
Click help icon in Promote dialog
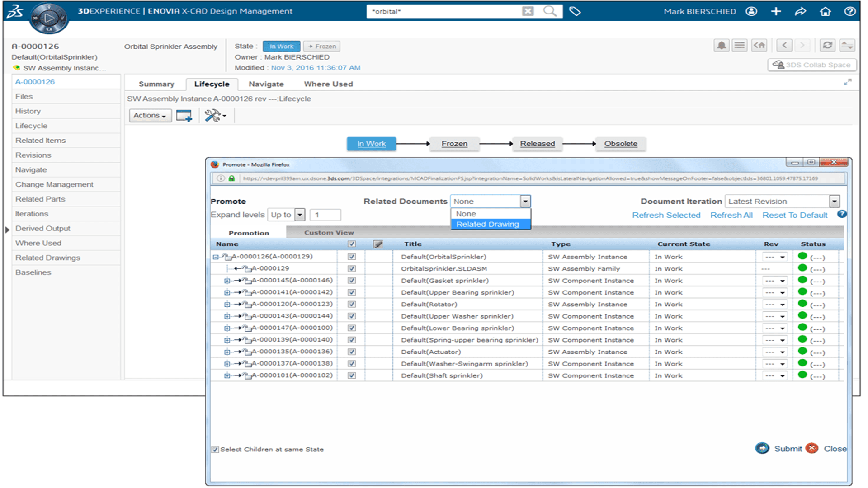click(x=841, y=214)
